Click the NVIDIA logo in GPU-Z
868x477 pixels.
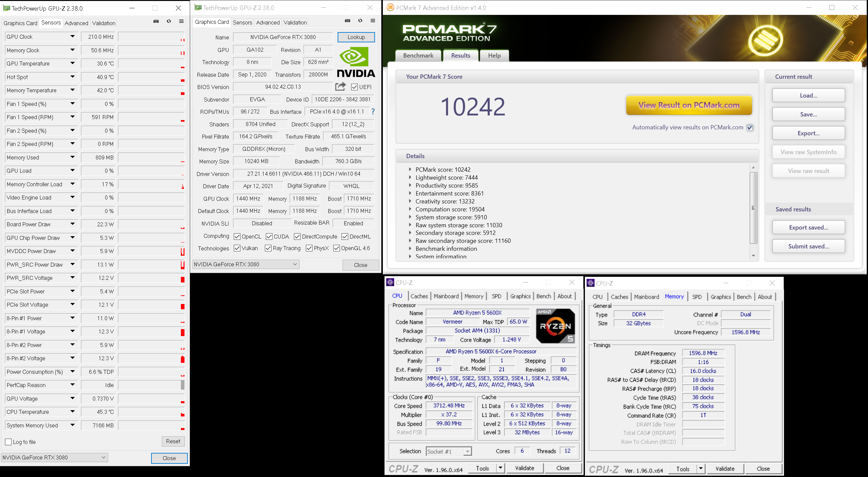(x=356, y=62)
